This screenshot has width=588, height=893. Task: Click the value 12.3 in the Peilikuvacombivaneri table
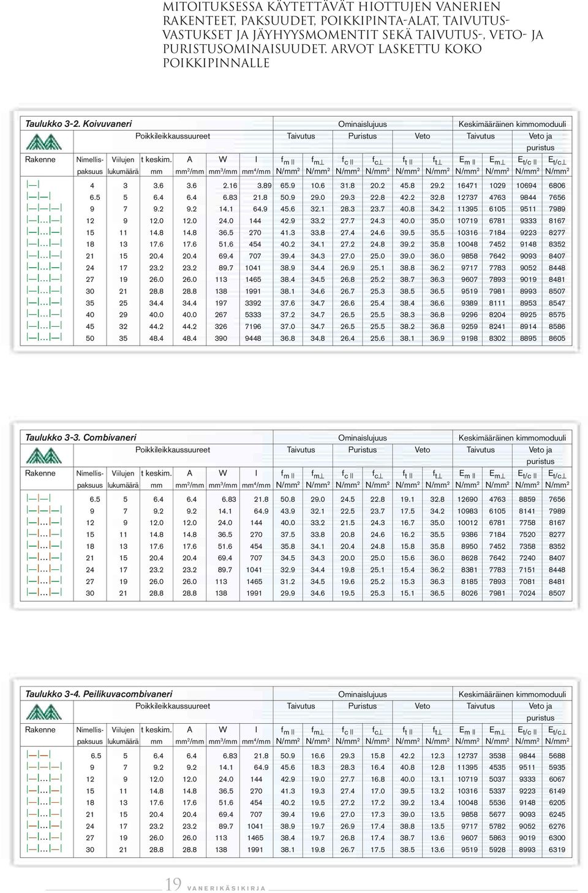[437, 756]
